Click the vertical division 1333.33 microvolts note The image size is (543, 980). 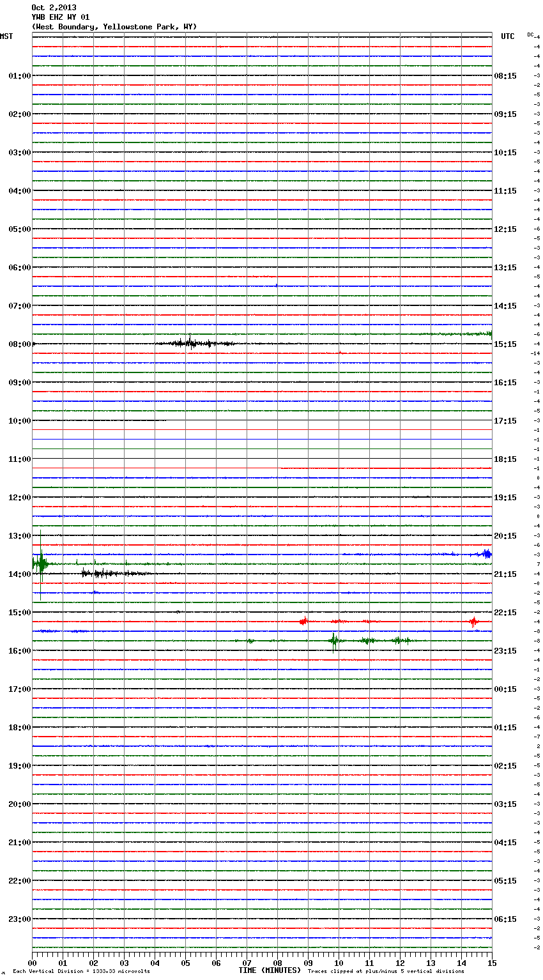click(81, 971)
